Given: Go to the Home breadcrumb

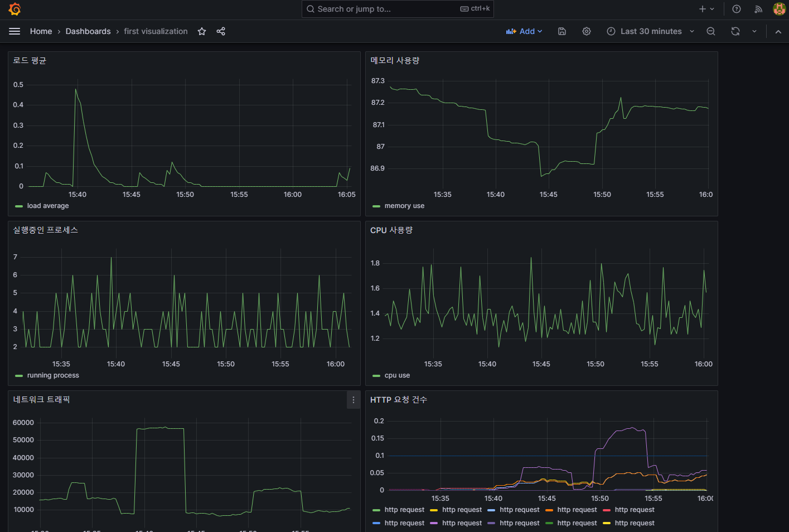Looking at the screenshot, I should tap(41, 31).
